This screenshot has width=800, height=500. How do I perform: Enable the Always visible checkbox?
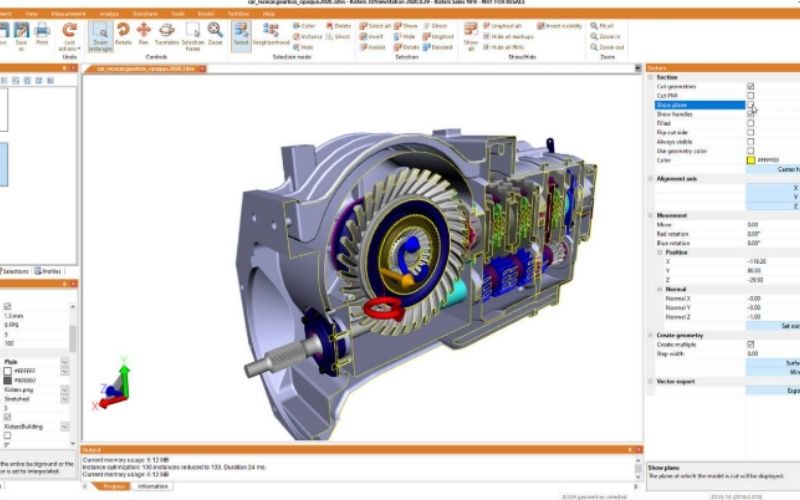point(751,141)
